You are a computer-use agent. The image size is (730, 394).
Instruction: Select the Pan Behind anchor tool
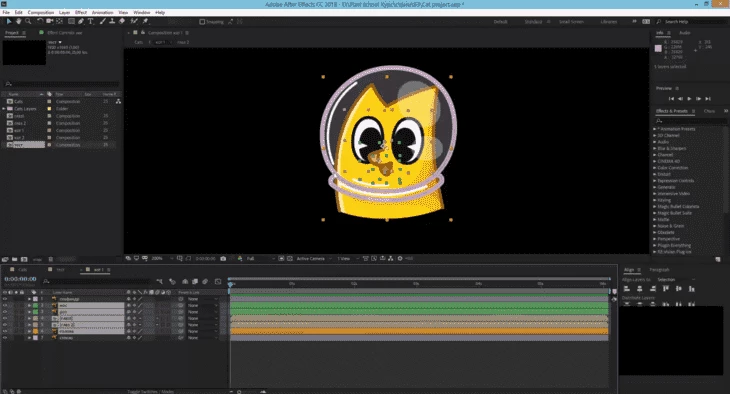60,21
